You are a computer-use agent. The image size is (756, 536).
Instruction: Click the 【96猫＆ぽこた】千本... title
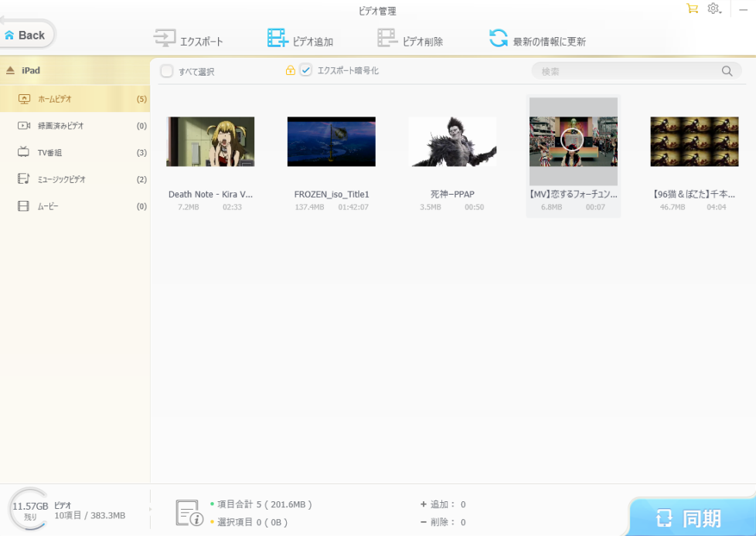coord(694,194)
